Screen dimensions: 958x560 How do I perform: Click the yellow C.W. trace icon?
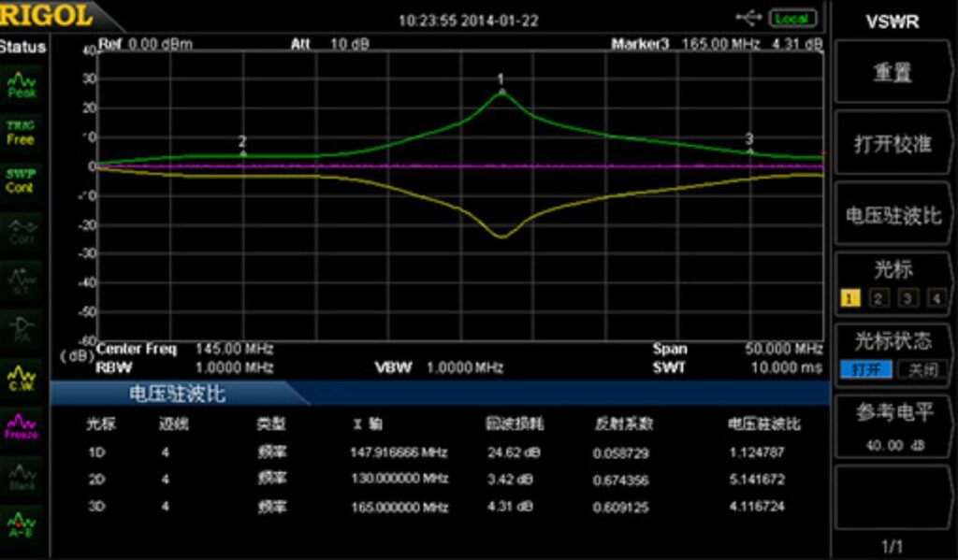21,376
